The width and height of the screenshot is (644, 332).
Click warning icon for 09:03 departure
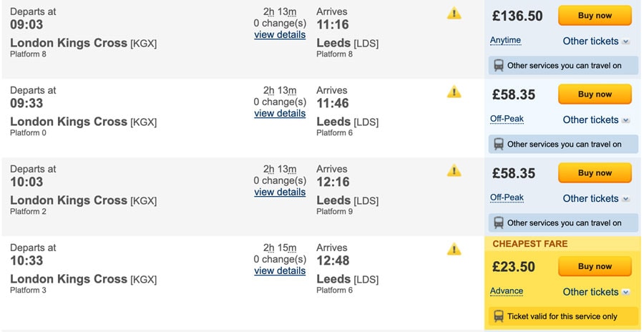[454, 13]
